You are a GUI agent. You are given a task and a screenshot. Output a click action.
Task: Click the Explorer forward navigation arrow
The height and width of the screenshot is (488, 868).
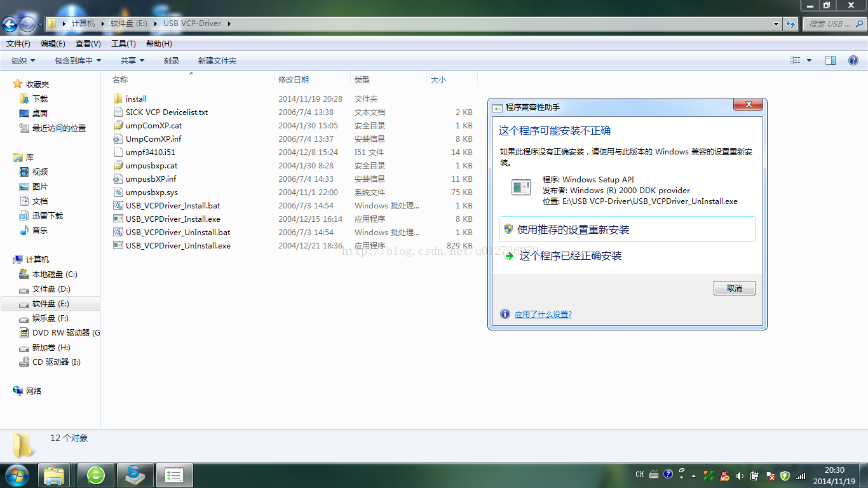pos(27,24)
